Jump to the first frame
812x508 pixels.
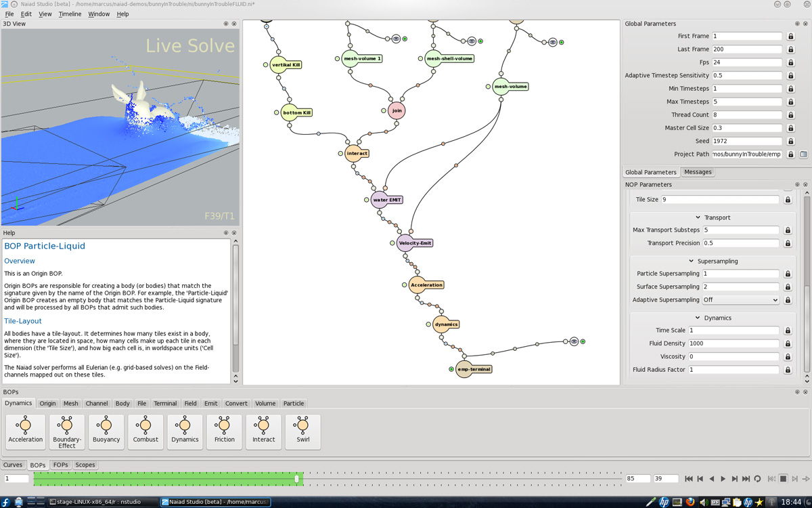tap(689, 479)
